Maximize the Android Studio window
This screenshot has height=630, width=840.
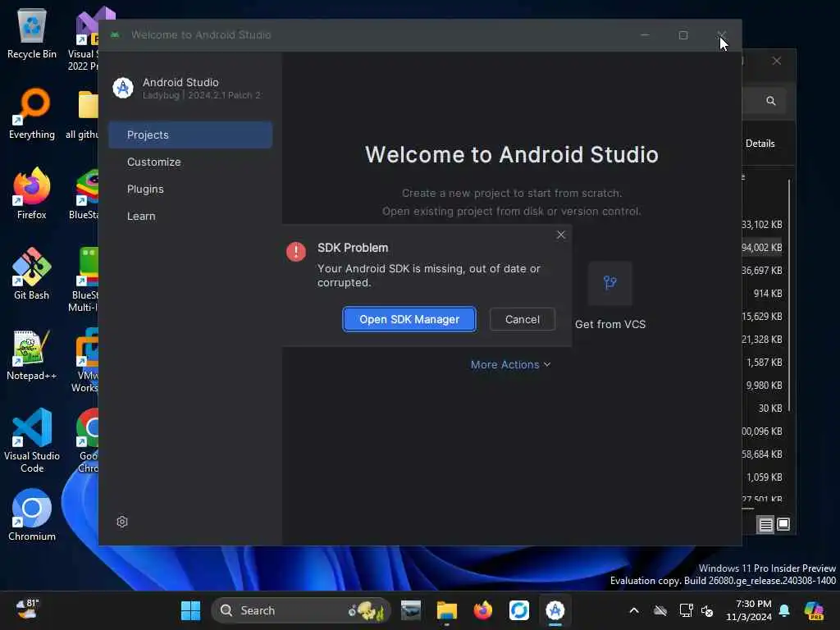point(683,34)
